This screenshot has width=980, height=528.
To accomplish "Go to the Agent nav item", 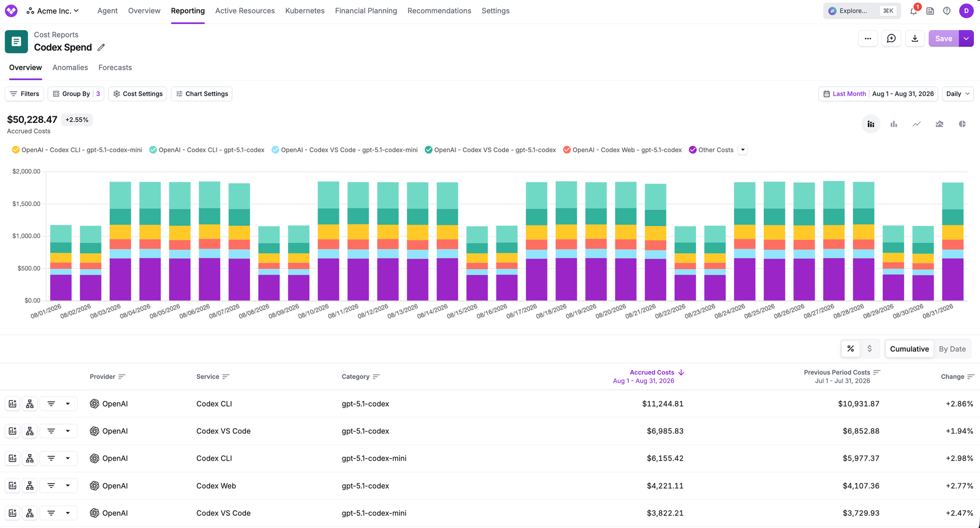I will (107, 11).
